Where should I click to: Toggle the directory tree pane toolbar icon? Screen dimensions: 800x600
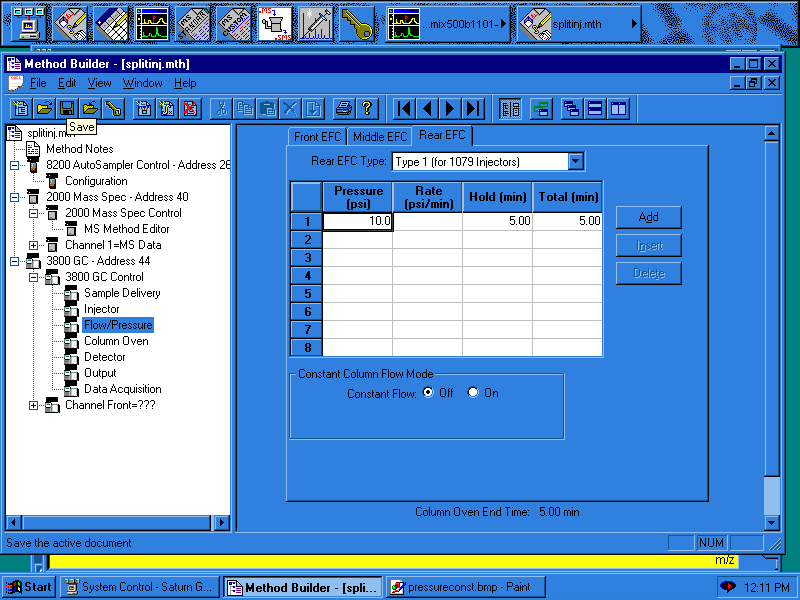[x=510, y=109]
